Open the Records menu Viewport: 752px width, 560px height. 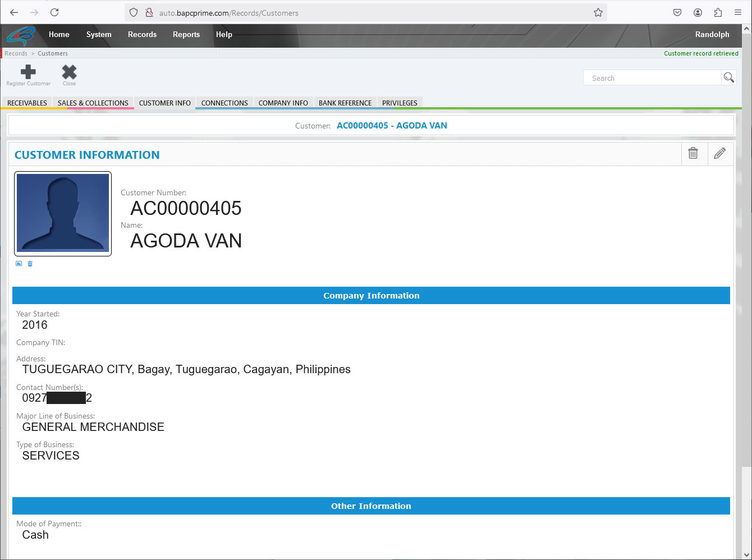pos(142,34)
